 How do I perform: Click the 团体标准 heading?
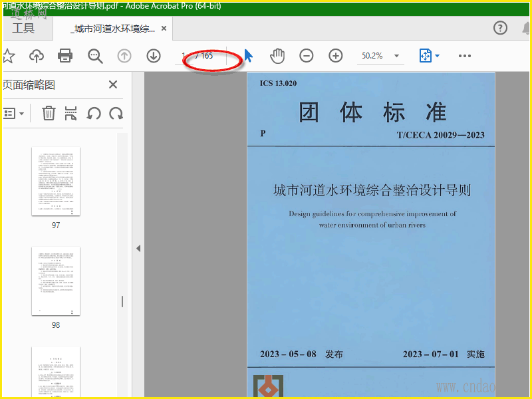pyautogui.click(x=372, y=112)
